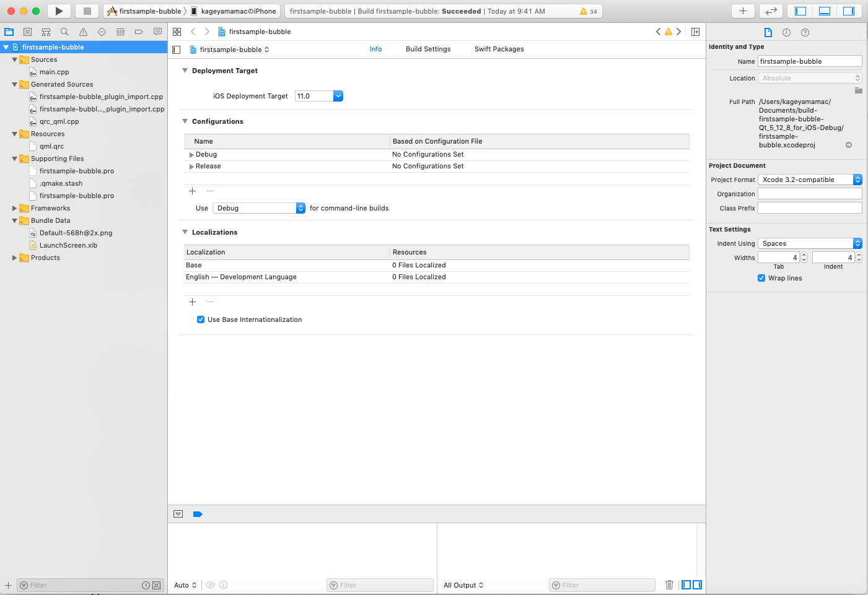Expand the Release configuration row
Viewport: 868px width, 595px height.
tap(191, 167)
